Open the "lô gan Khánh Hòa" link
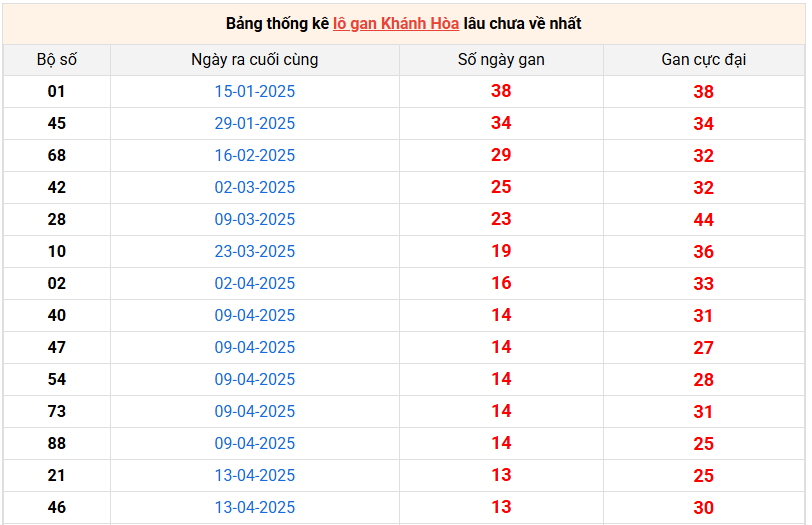The width and height of the screenshot is (812, 525). coord(395,23)
